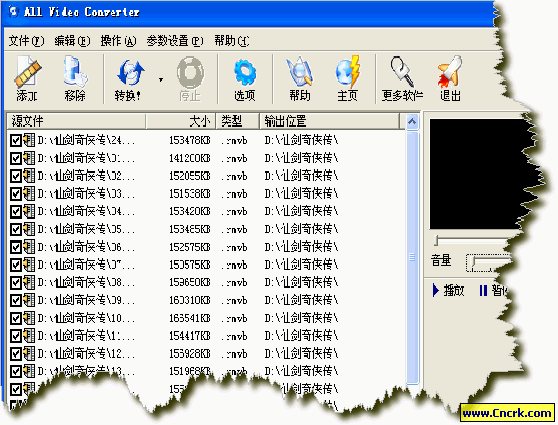Open the 编辑(E) menu
Viewport: 558px width, 425px height.
(72, 41)
